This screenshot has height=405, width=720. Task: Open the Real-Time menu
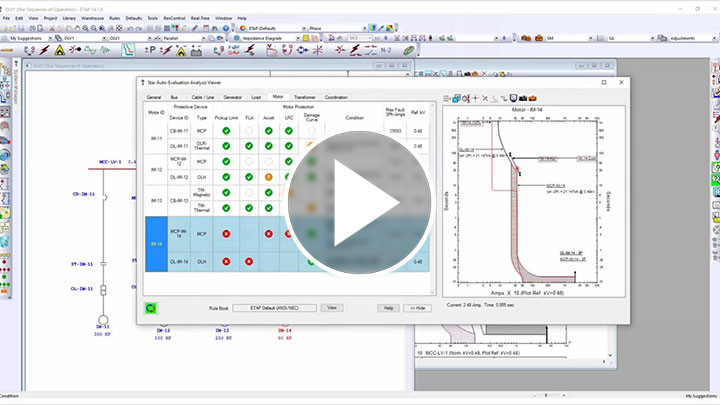pos(200,18)
